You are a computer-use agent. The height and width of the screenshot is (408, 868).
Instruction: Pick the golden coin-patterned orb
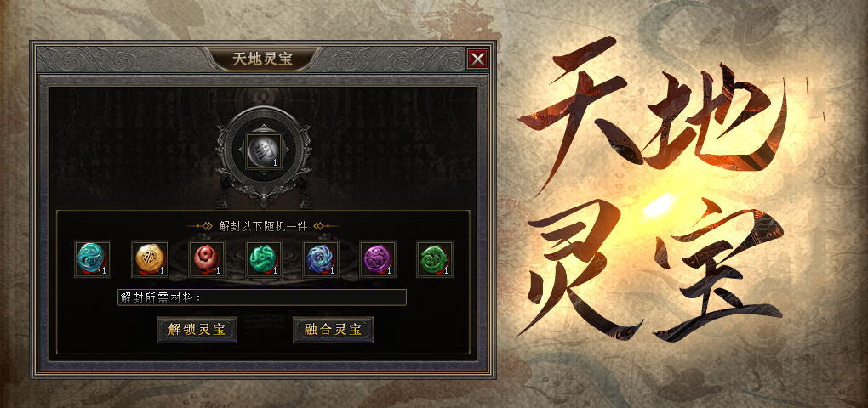[x=150, y=258]
